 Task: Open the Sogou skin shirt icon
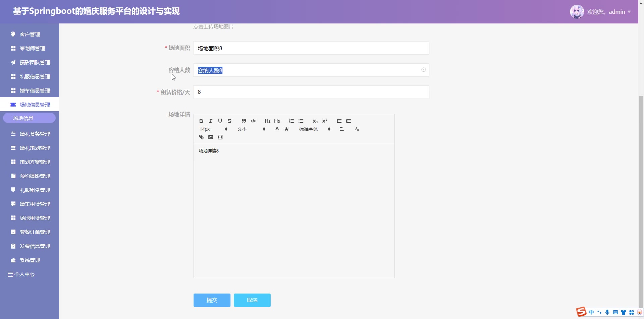click(x=624, y=312)
